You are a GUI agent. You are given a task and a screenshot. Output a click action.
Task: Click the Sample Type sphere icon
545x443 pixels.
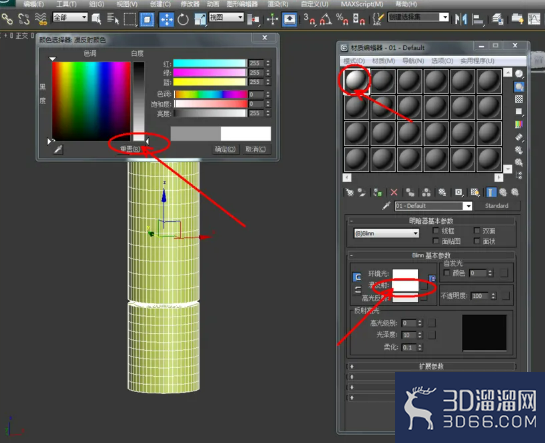point(519,74)
